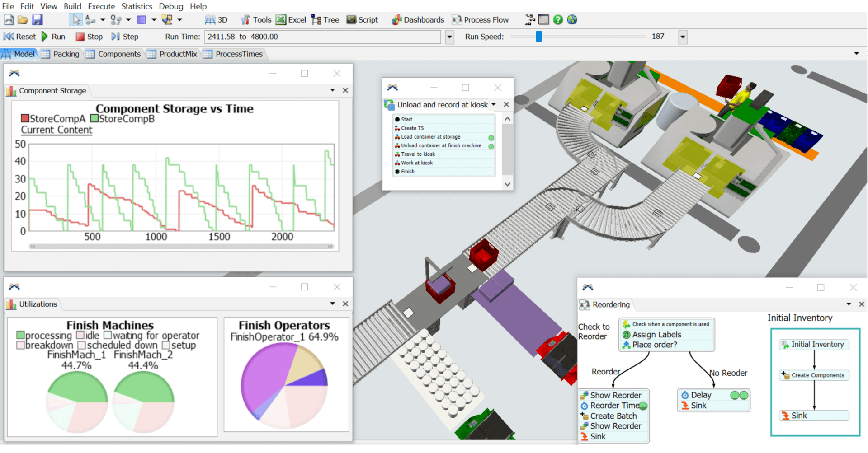
Task: Open the green help question mark icon
Action: [558, 20]
